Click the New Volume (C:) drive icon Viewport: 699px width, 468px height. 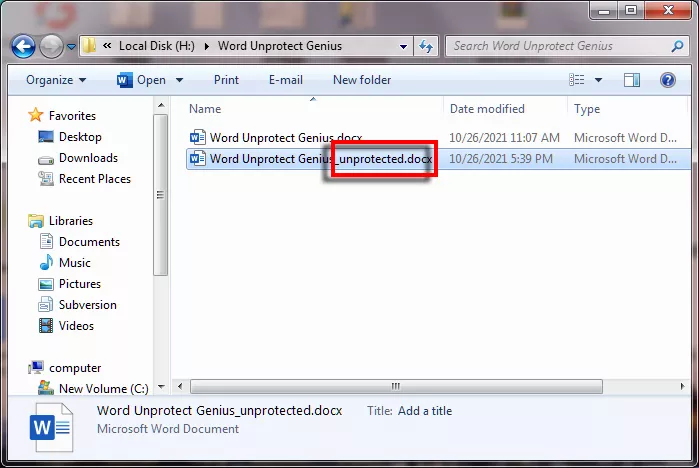(x=45, y=388)
